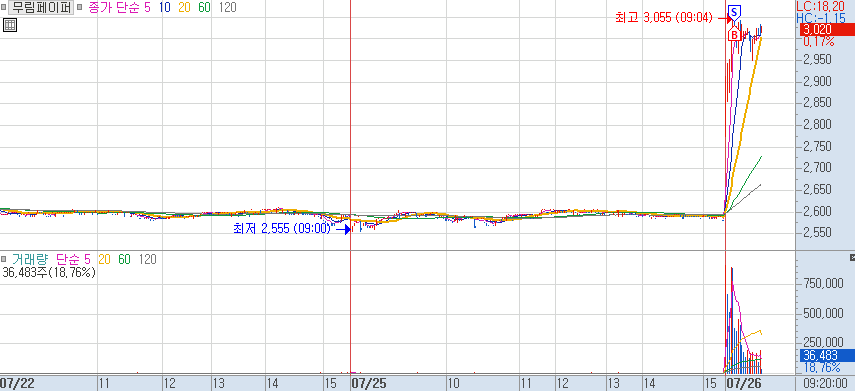Click the 2,550 price axis label
Screen dimensions: 855x391
816,232
